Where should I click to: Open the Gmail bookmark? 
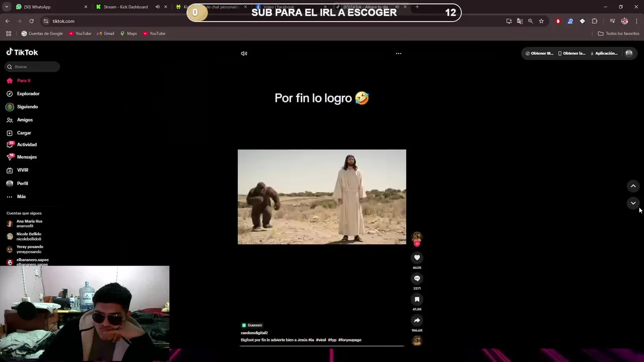[105, 34]
